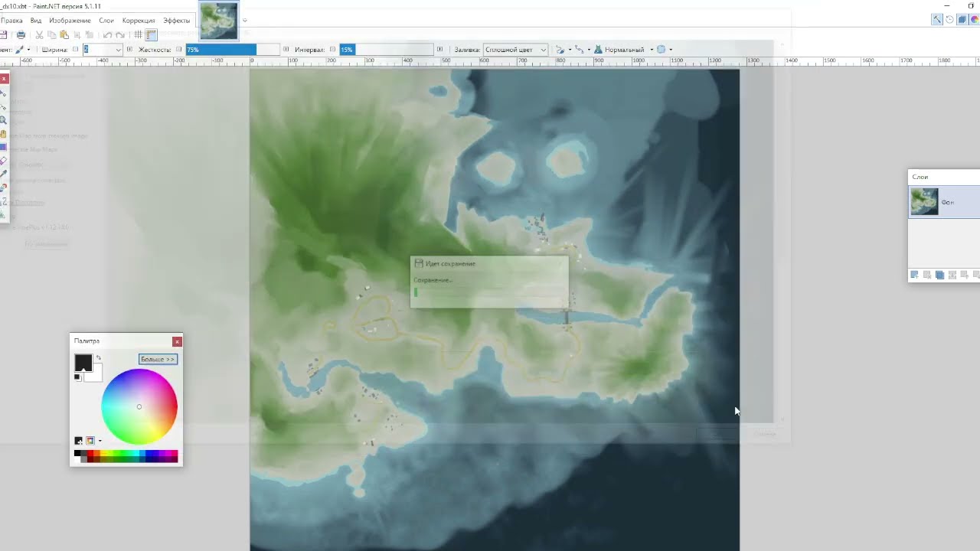Toggle the Tools window icon
980x551 pixels.
pyautogui.click(x=937, y=19)
